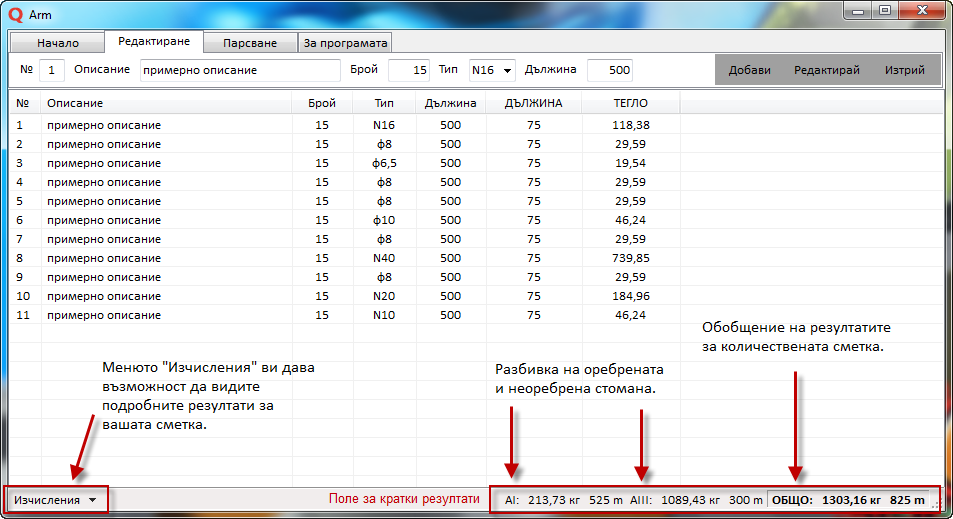Select the Редактиране tab
This screenshot has height=519, width=953.
pyautogui.click(x=153, y=42)
